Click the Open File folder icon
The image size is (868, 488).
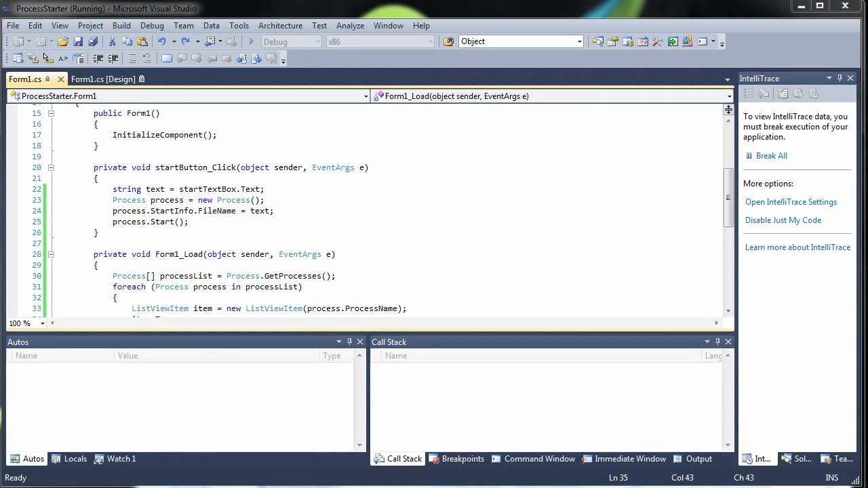click(x=62, y=42)
